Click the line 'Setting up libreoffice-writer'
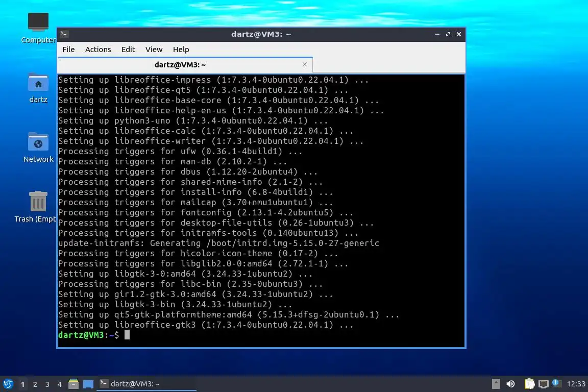Image resolution: width=588 pixels, height=392 pixels. tap(210, 141)
